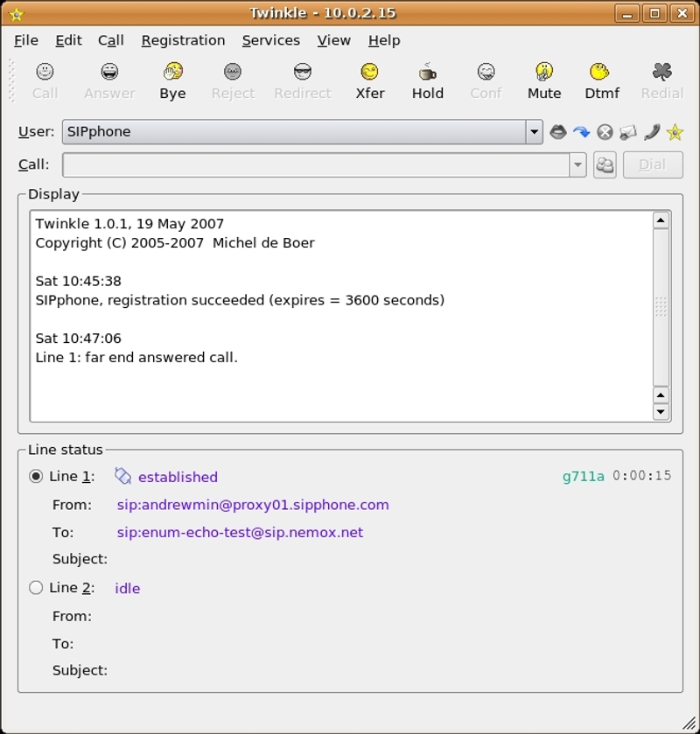Click the 'Sat 10:47:06' timestamp
This screenshot has width=700, height=734.
pyautogui.click(x=78, y=339)
